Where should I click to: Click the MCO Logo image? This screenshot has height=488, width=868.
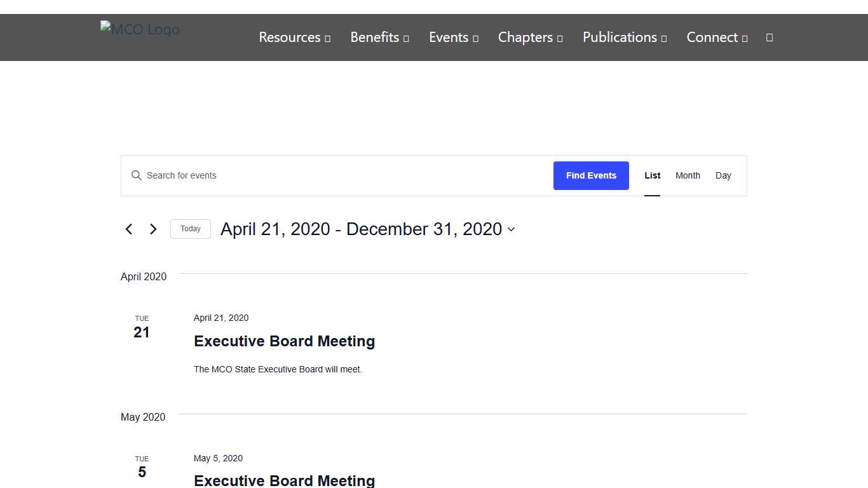140,29
